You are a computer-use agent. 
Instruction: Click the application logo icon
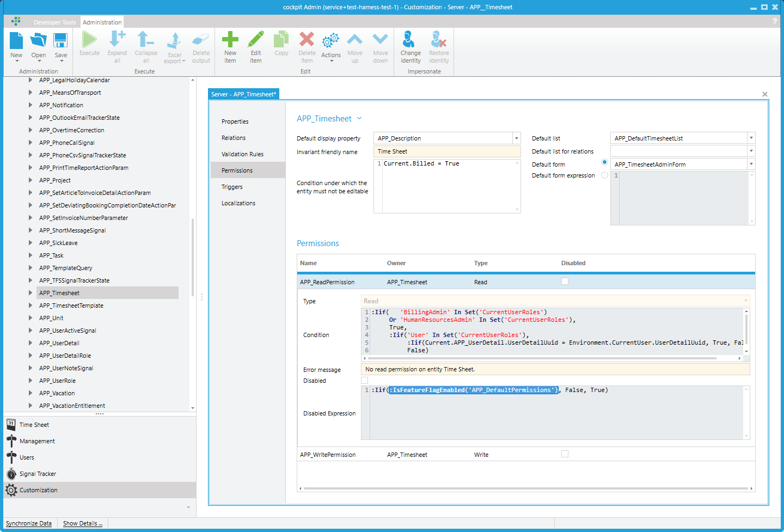tap(16, 21)
